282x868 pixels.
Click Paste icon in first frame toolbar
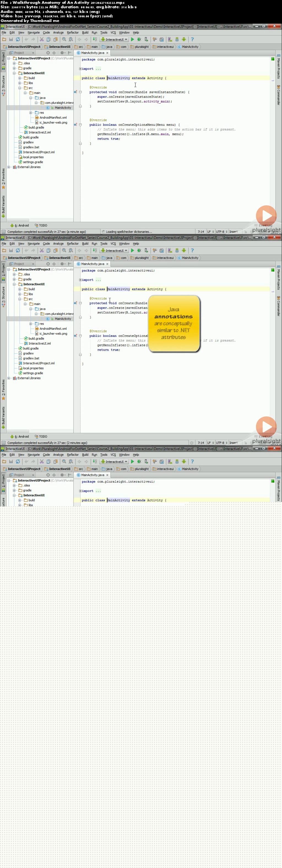pyautogui.click(x=55, y=39)
